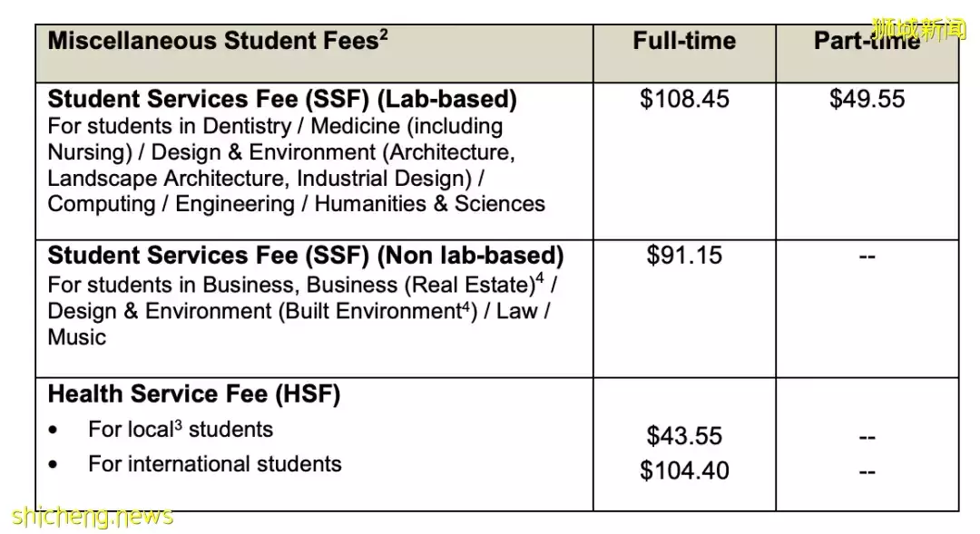Image resolution: width=980 pixels, height=534 pixels.
Task: Select the Full-time column header
Action: coord(684,42)
